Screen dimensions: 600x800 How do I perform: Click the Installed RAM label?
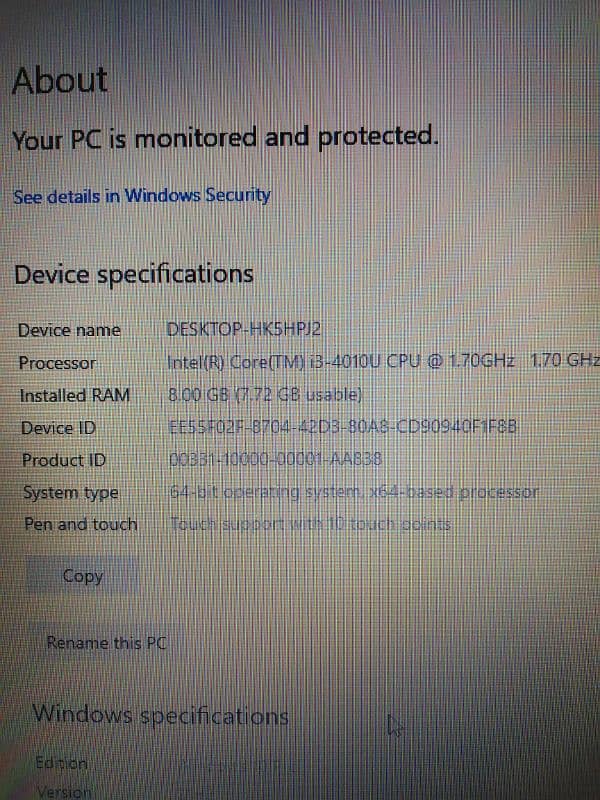75,395
